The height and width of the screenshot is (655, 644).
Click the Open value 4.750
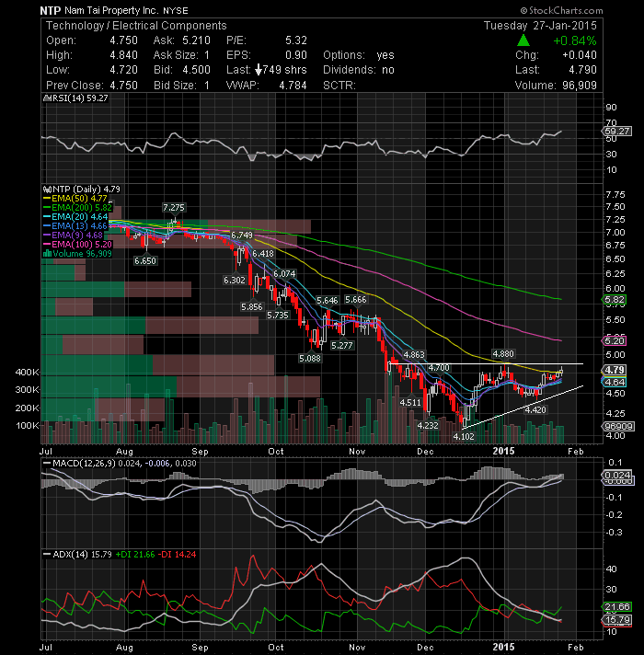tap(123, 40)
